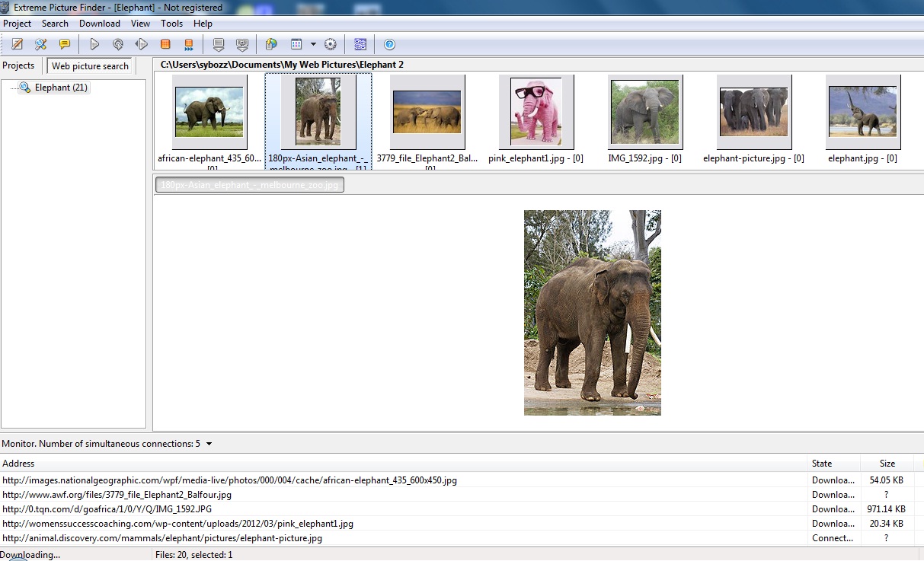Select the Asian elephant melbourne zoo thumbnail

tap(318, 112)
